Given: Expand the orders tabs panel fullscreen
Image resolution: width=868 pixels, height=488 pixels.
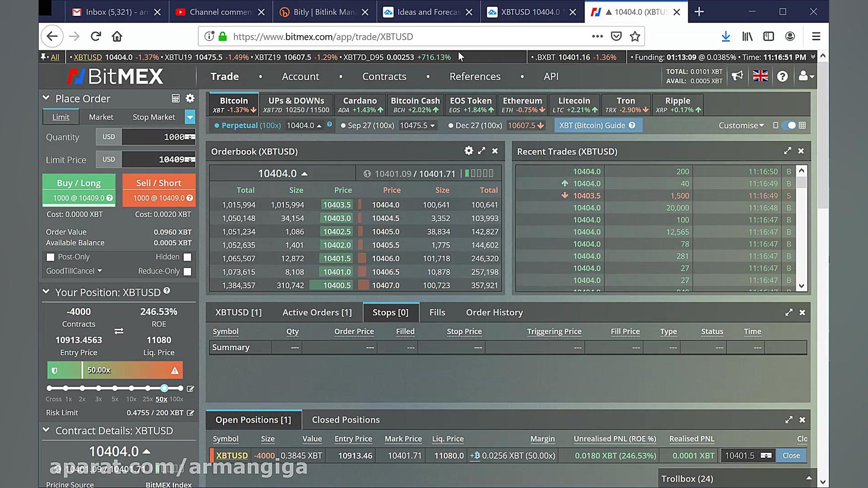Looking at the screenshot, I should coord(789,312).
